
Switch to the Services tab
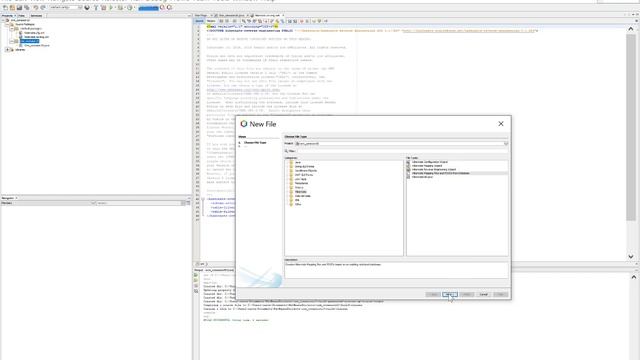coord(36,16)
